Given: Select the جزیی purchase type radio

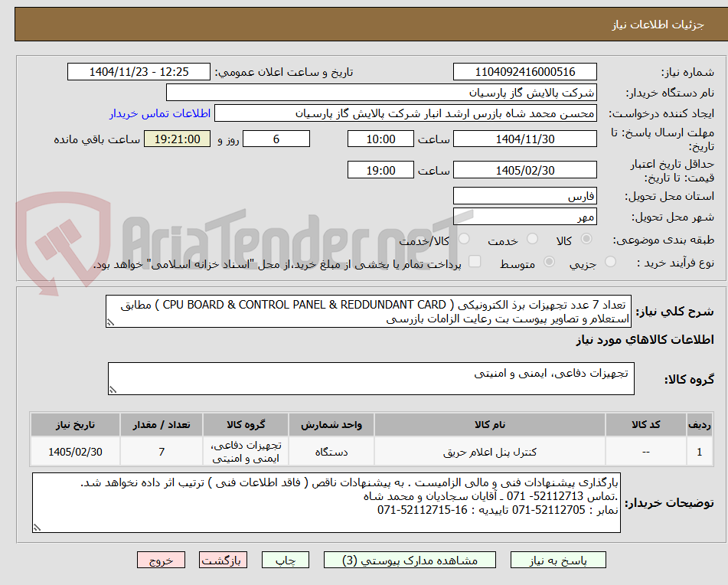Looking at the screenshot, I should click(611, 262).
